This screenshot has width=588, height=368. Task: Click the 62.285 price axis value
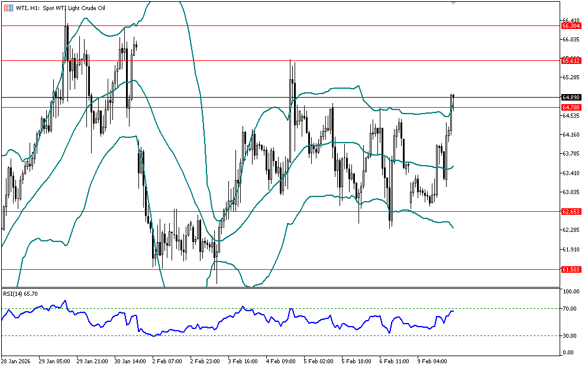click(571, 230)
